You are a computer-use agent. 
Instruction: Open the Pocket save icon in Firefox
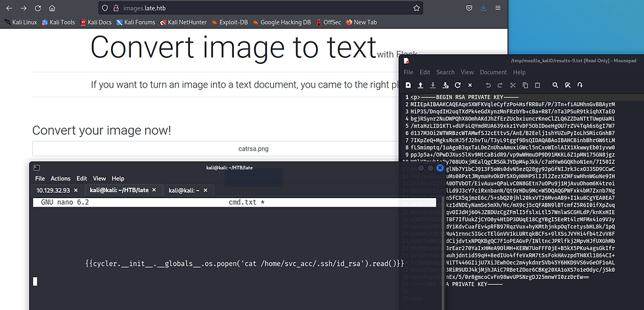[x=469, y=8]
